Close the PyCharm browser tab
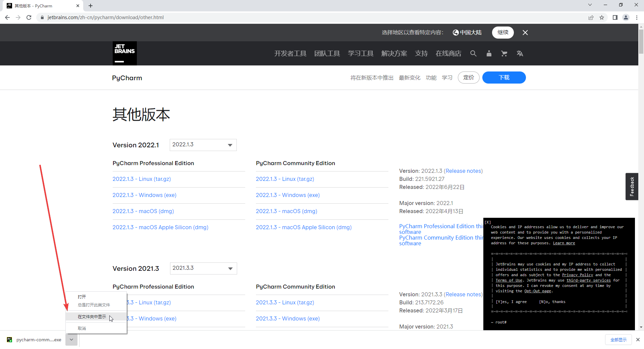This screenshot has height=349, width=644. pyautogui.click(x=78, y=6)
